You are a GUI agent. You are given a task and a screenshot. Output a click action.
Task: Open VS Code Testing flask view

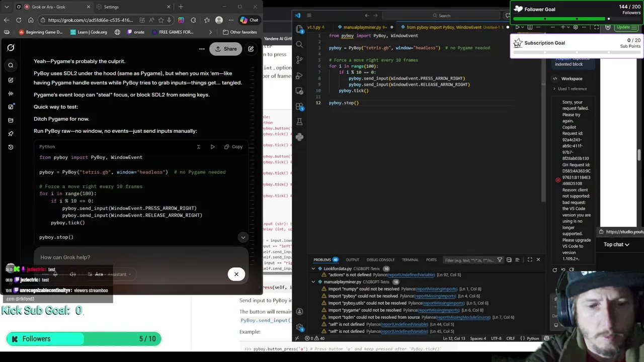(299, 122)
